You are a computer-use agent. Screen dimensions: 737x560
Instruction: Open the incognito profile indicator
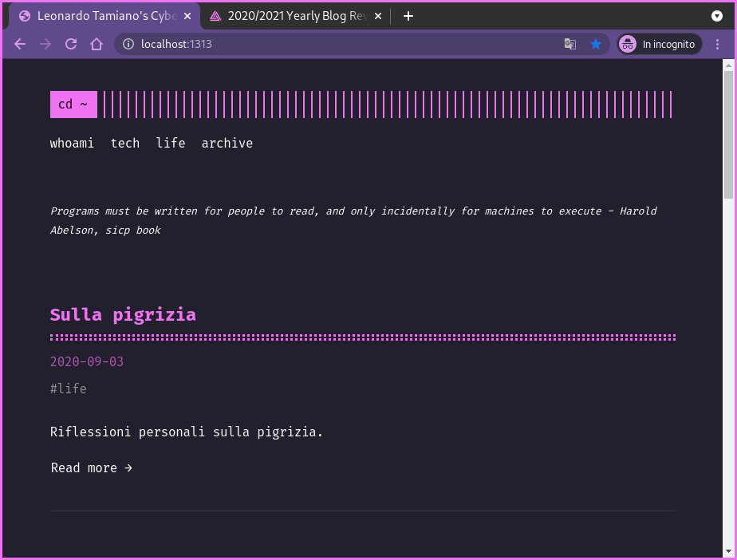(x=660, y=44)
